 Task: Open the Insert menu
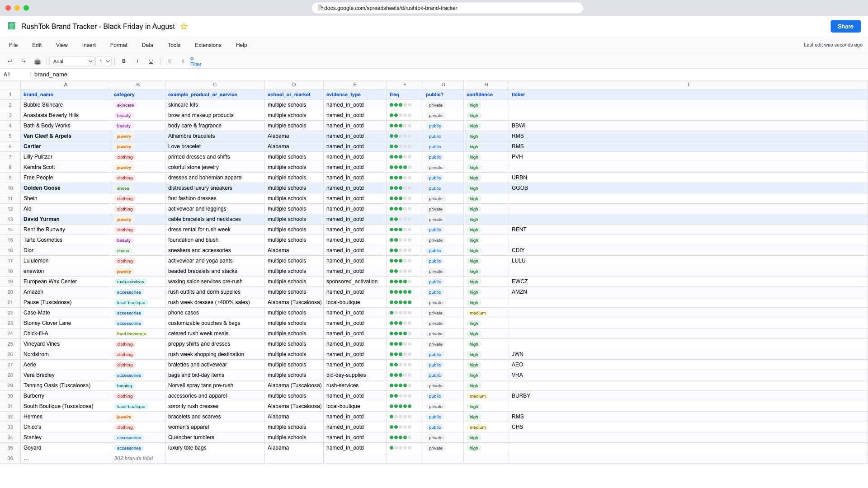[89, 45]
